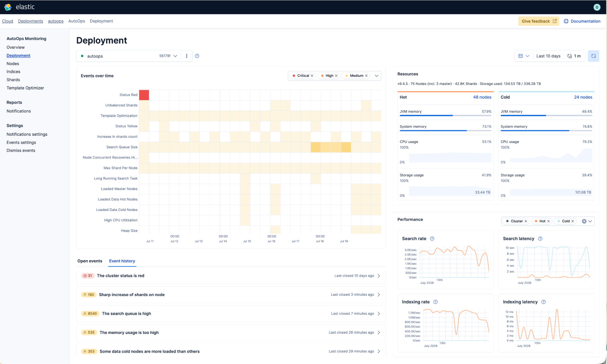Viewport: 607px width, 364px height.
Task: Open Template Optimizer in sidebar
Action: (25, 88)
